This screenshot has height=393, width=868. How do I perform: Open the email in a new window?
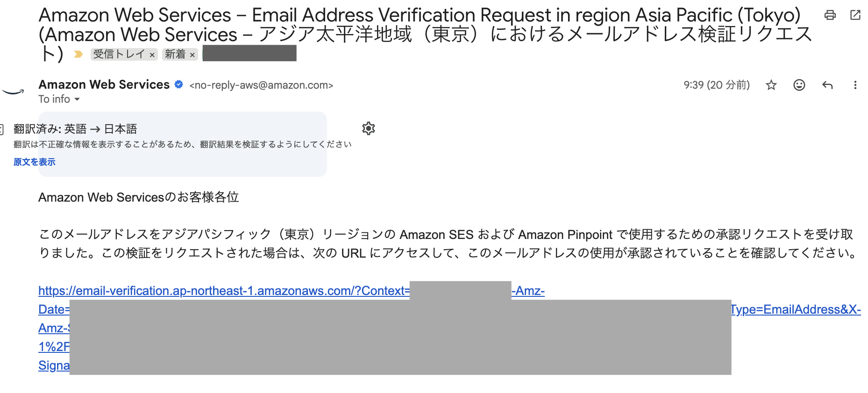(x=855, y=15)
